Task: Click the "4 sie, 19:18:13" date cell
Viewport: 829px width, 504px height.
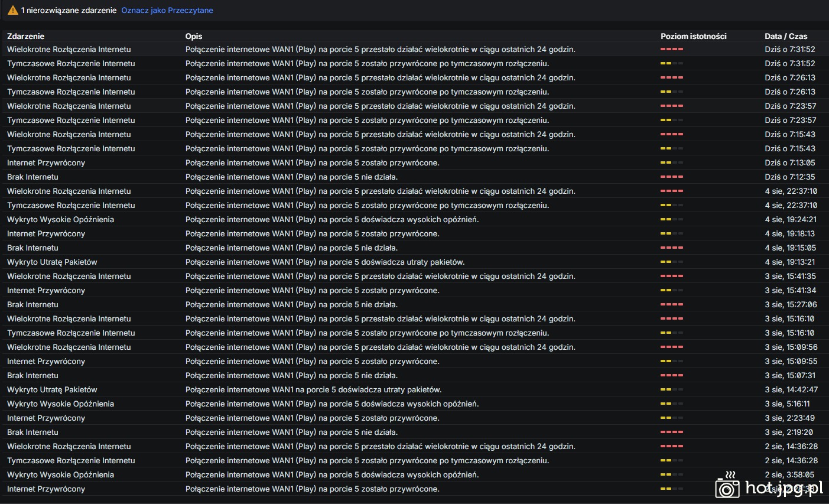Action: 789,233
